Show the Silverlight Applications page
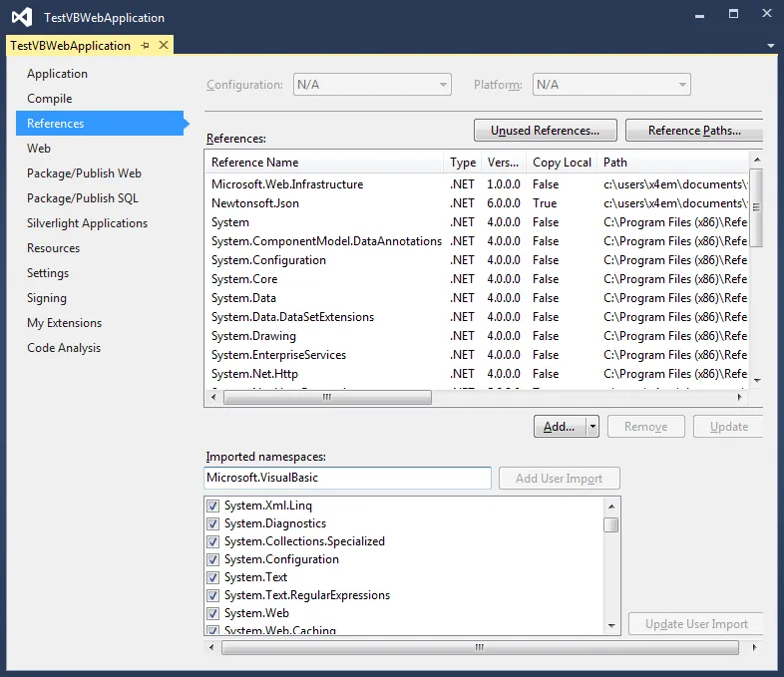This screenshot has width=784, height=677. pyautogui.click(x=87, y=223)
